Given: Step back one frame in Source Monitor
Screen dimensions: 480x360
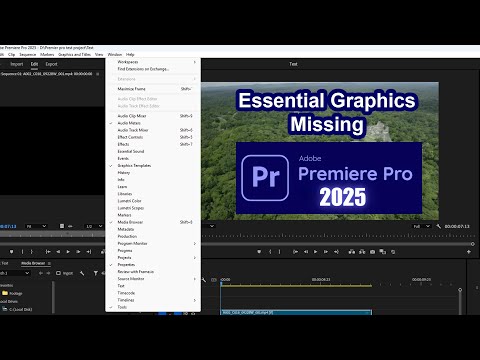Looking at the screenshot, I should pyautogui.click(x=58, y=252).
